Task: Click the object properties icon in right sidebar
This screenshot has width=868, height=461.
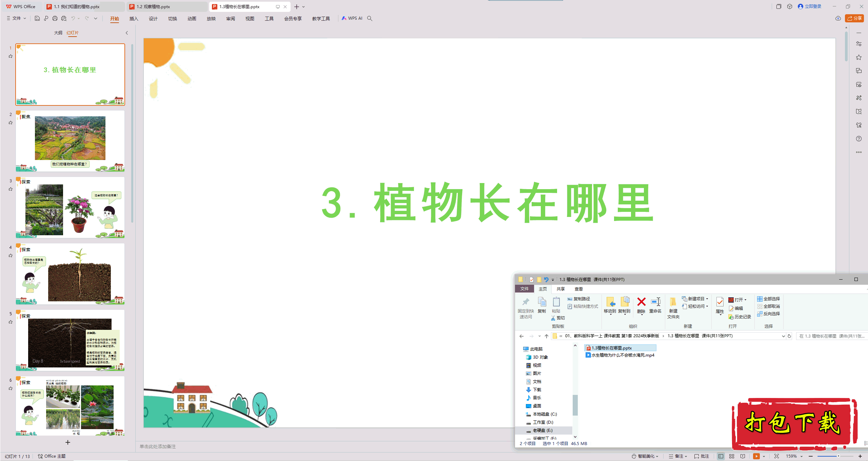Action: coord(859,44)
